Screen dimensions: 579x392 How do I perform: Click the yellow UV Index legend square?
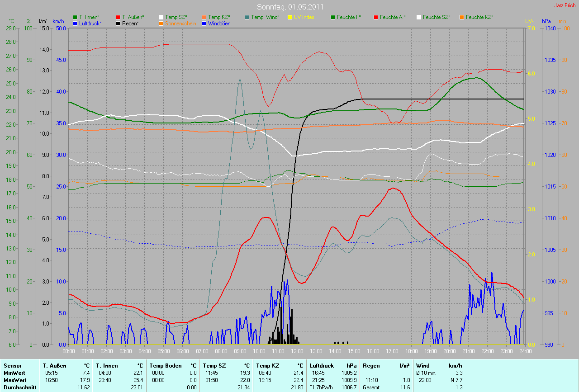point(290,17)
